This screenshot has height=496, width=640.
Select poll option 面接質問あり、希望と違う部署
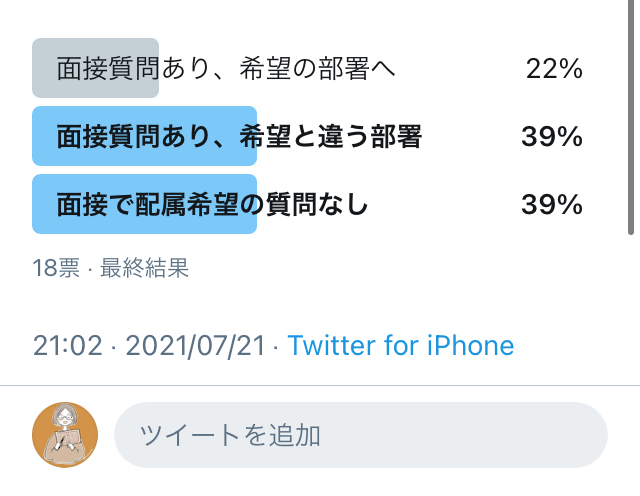(239, 137)
